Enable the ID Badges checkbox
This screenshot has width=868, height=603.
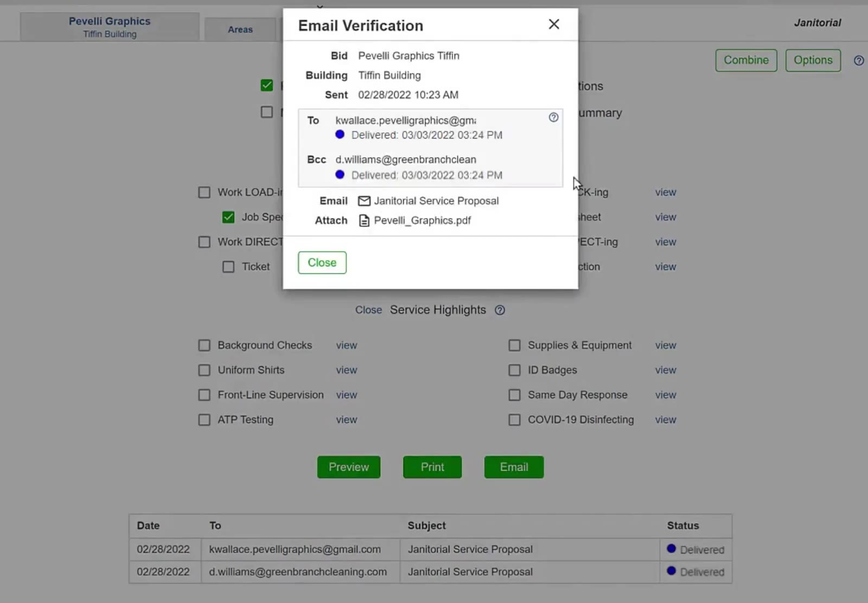pos(514,370)
